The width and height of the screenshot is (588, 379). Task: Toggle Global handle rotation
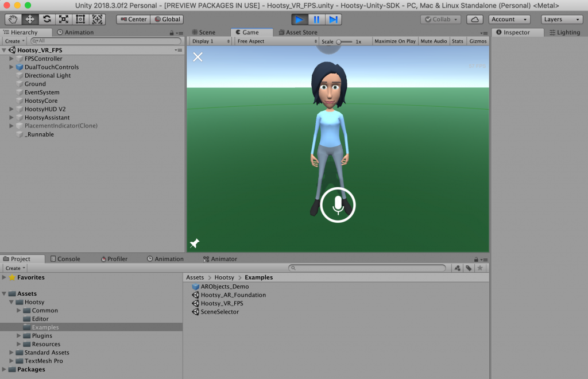[x=167, y=19]
